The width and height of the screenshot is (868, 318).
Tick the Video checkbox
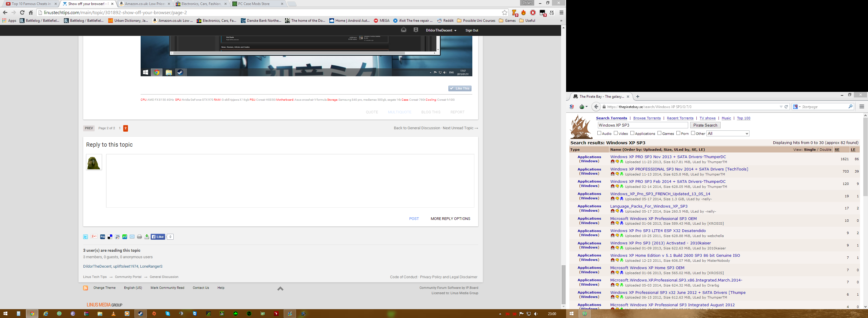click(616, 133)
